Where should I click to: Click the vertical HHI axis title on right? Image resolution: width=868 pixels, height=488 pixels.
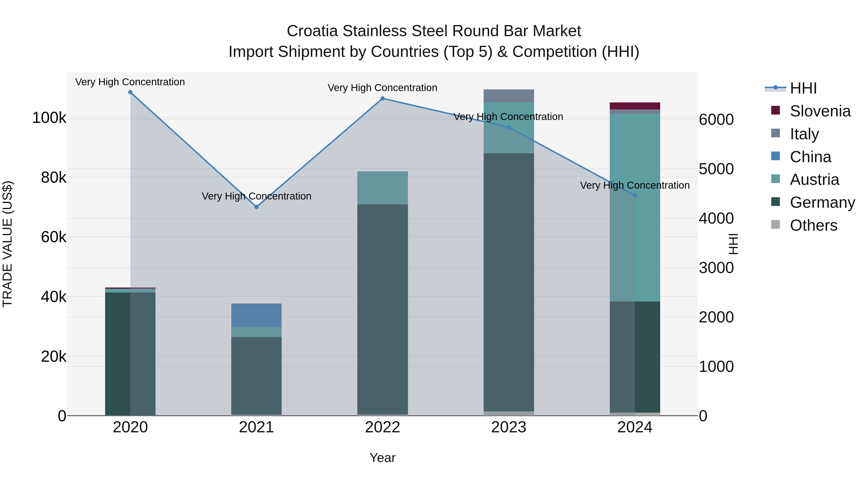coord(733,244)
